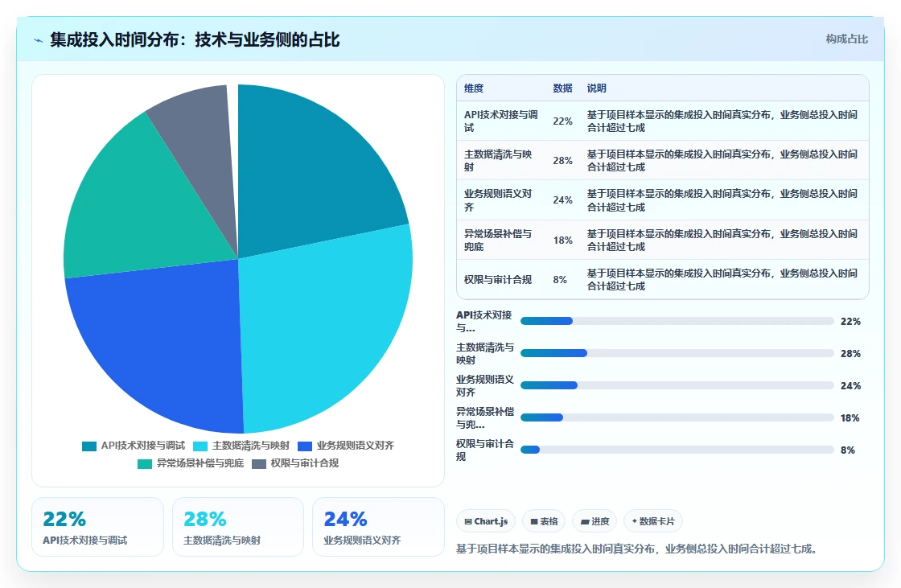The width and height of the screenshot is (901, 588).
Task: Toggle API技术对接与调试 legend swatch
Action: tap(89, 446)
